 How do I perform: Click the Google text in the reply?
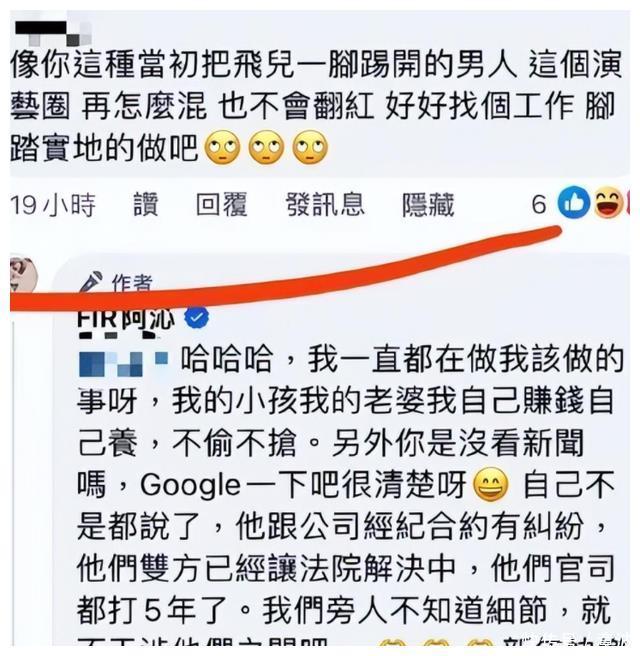190,485
